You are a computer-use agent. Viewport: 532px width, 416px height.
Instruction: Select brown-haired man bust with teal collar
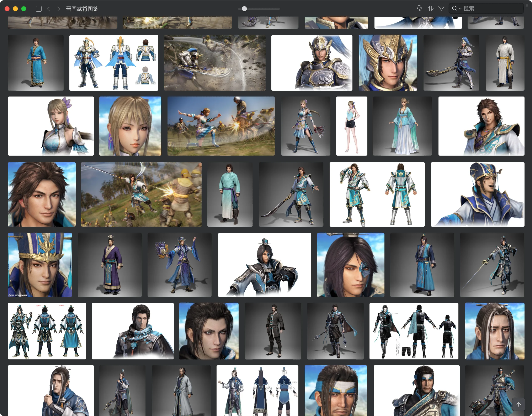tap(481, 126)
